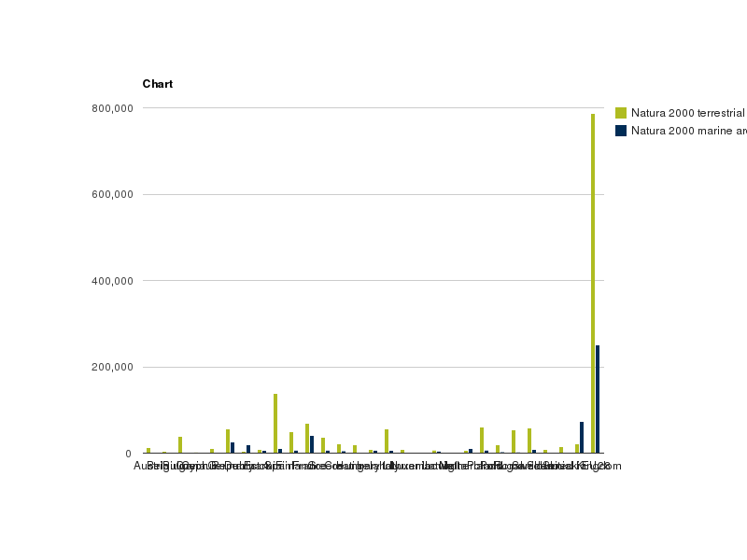Select the first green bar at far left
This screenshot has height=560, width=747.
(x=148, y=451)
